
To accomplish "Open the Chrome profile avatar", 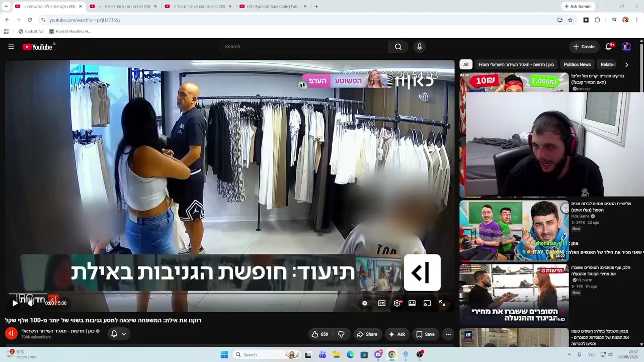I will coord(625,20).
